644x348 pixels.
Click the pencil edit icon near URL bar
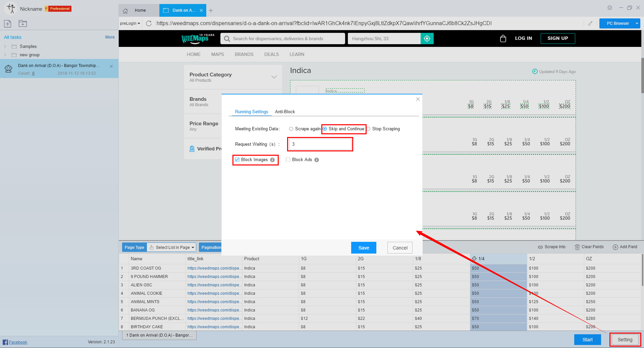click(x=590, y=23)
